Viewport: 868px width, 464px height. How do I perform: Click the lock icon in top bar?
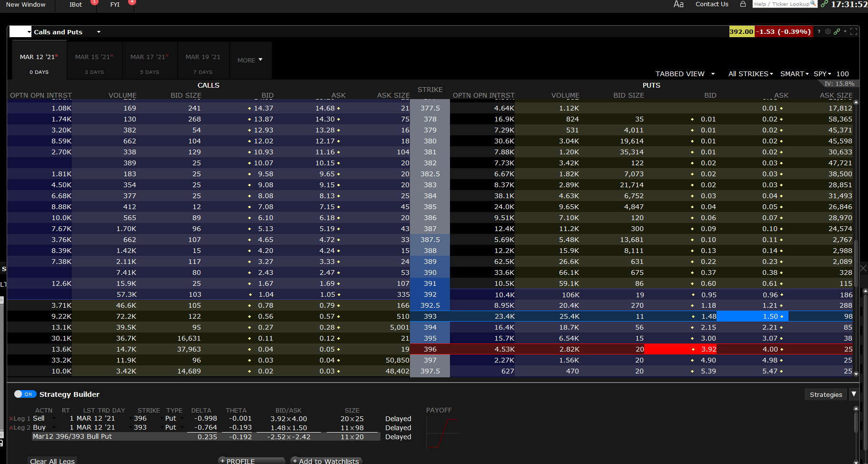coord(743,4)
